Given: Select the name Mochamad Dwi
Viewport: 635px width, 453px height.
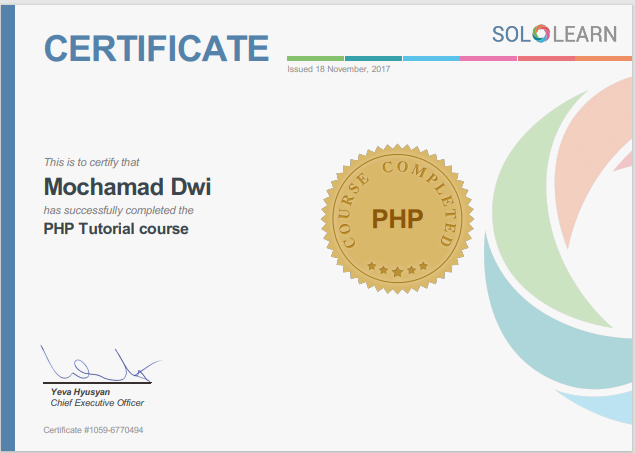Looking at the screenshot, I should 127,187.
